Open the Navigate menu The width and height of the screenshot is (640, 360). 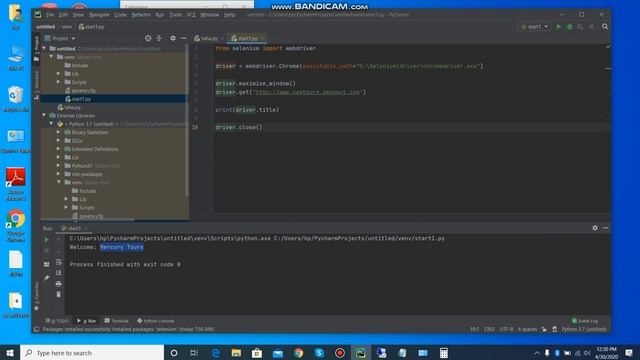coord(99,15)
